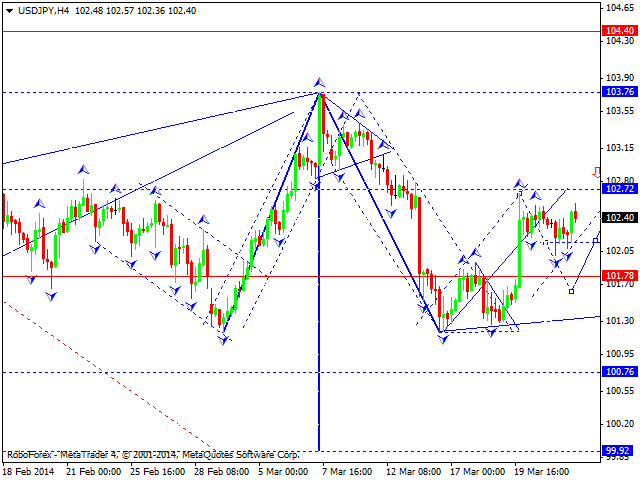Click the red chart shift arrow near 102.72

point(596,172)
